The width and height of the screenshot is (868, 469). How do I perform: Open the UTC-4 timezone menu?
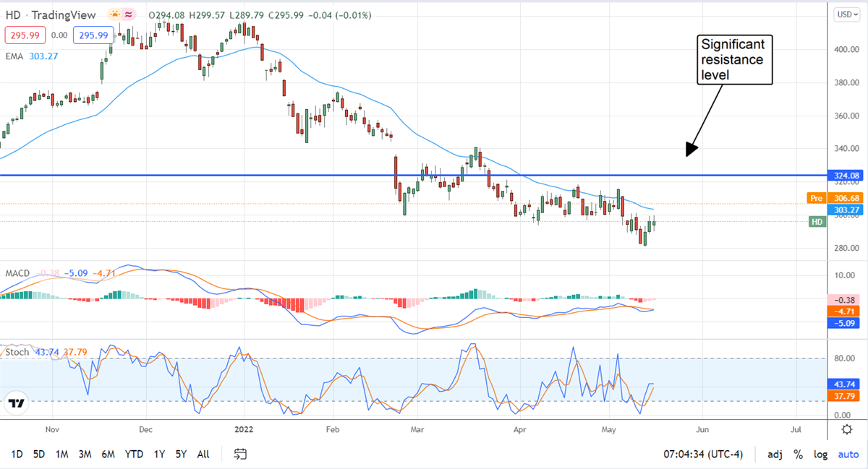point(691,455)
